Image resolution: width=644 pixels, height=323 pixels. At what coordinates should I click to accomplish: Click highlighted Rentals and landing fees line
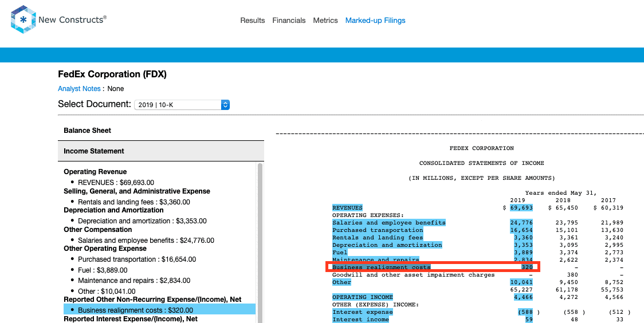pyautogui.click(x=378, y=238)
